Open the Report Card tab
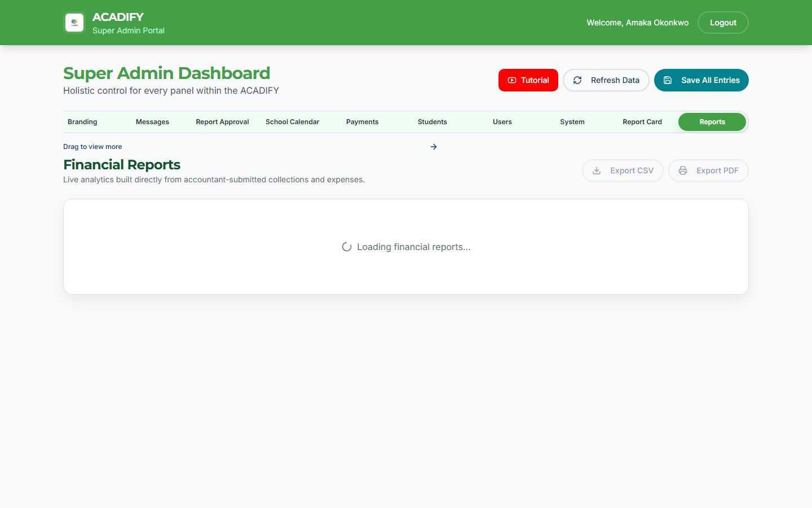 [x=642, y=121]
